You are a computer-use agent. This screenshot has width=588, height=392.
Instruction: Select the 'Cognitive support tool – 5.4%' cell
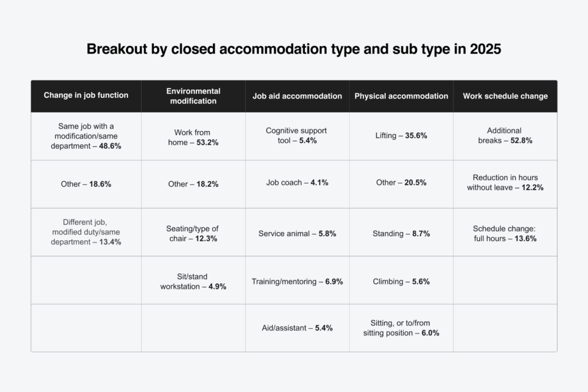coord(297,136)
